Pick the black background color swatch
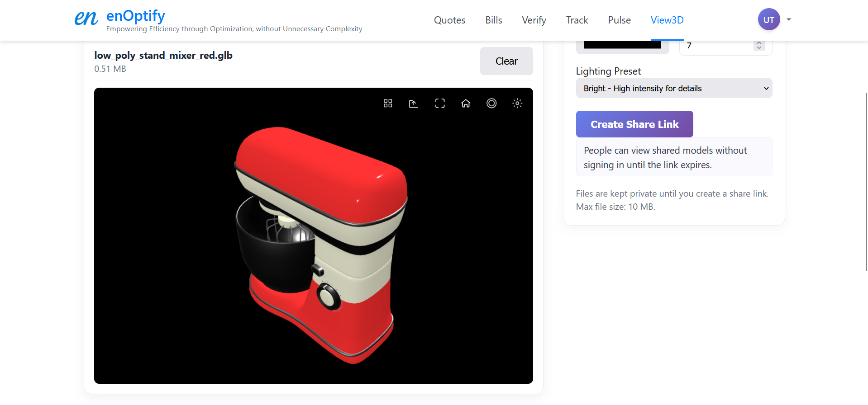868x405 pixels. [x=622, y=45]
